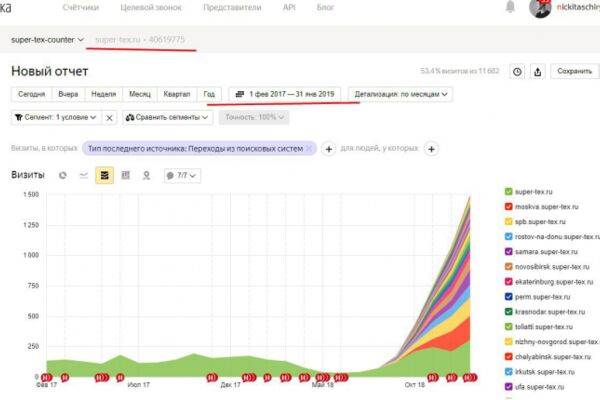The image size is (600, 400).
Task: Toggle samara.super-tex.ru series checkbox
Action: 508,251
